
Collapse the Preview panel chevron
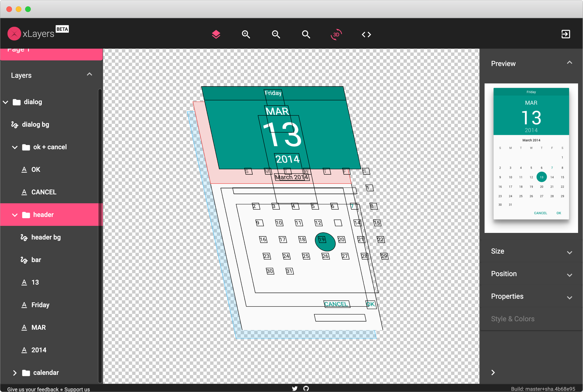pos(569,63)
